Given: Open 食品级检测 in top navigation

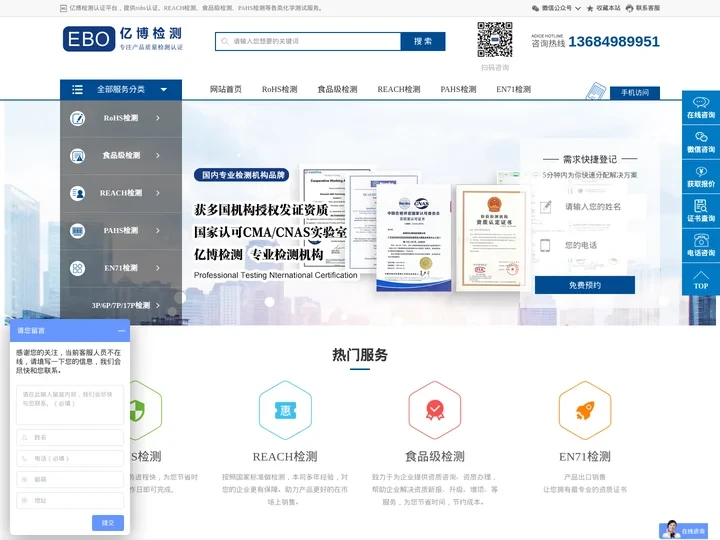Looking at the screenshot, I should pyautogui.click(x=338, y=89).
